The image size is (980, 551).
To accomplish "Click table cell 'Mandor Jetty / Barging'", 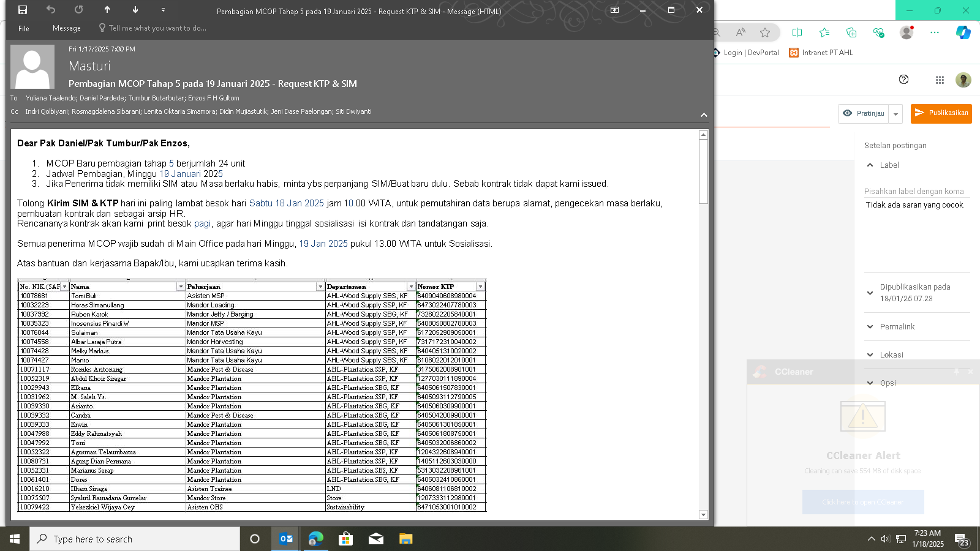I will click(255, 314).
